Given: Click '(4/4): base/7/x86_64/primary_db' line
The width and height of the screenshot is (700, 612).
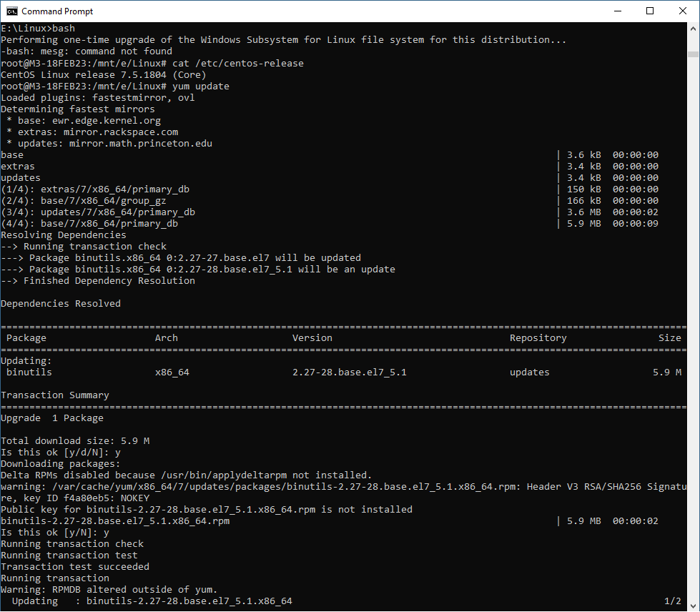Looking at the screenshot, I should coord(89,224).
